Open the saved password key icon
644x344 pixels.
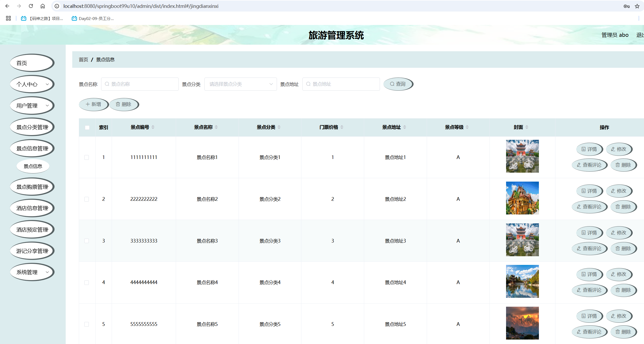tap(627, 6)
